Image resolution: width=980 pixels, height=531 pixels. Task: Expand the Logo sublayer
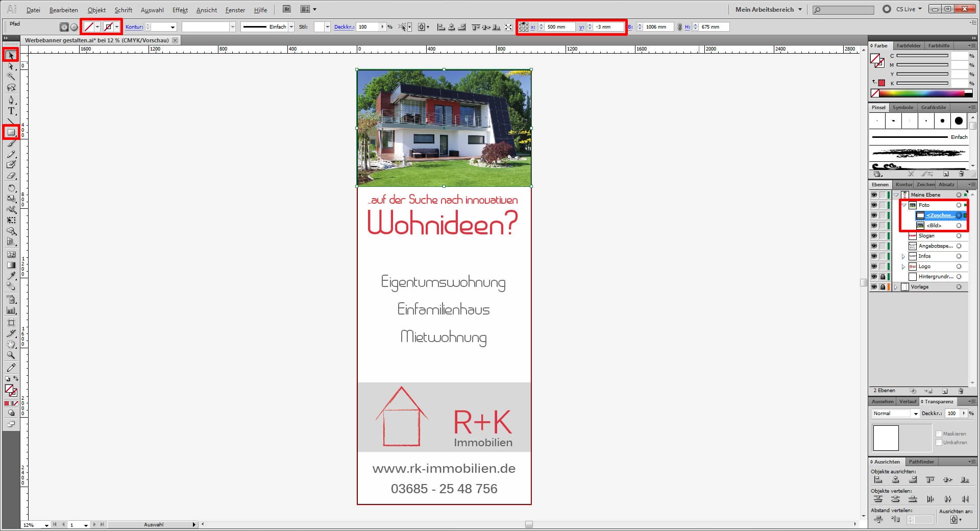pos(903,266)
